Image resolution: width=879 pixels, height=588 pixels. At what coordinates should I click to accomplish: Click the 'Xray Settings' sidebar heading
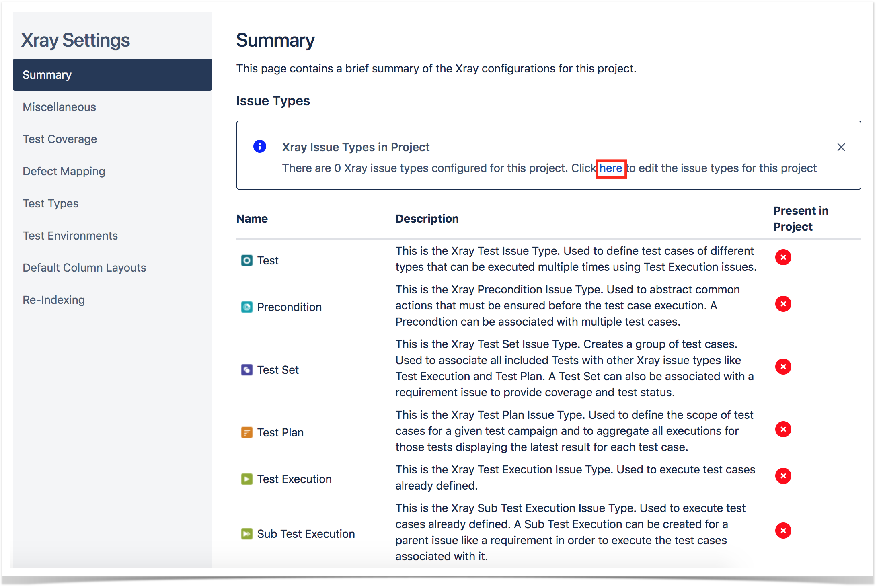[75, 40]
